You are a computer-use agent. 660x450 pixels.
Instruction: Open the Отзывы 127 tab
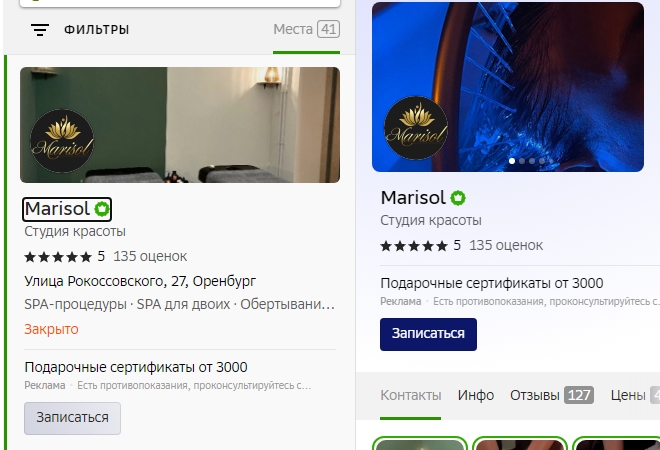[x=552, y=395]
